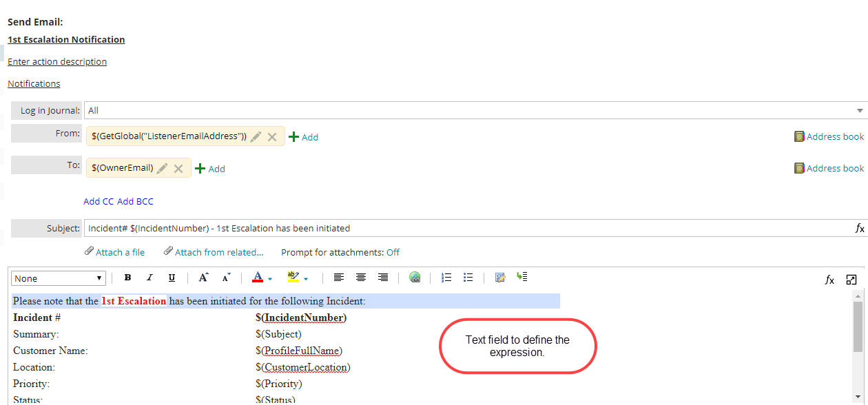Click the pencil icon beside $(OwnerEmail)
Viewport: 868px width, 405px height.
[x=162, y=168]
